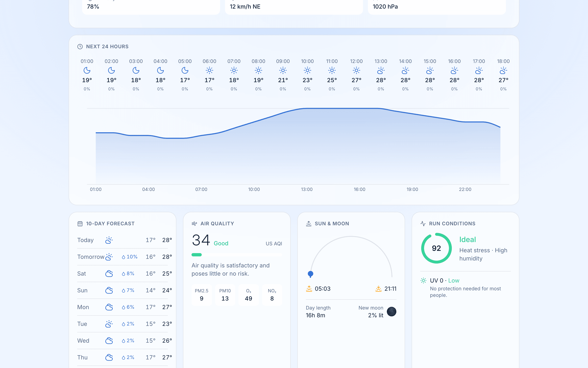Click the raindrop icon next to 10%

[124, 257]
